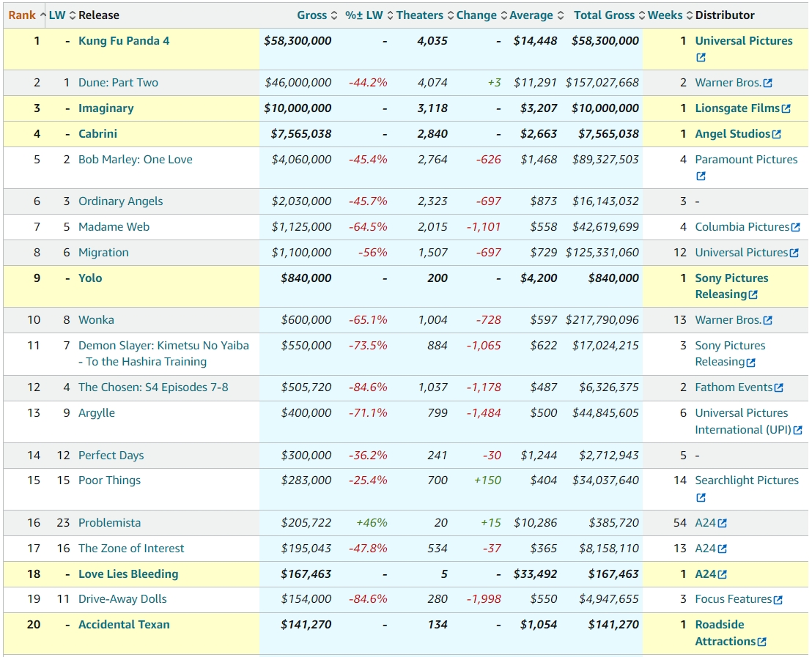Screen dimensions: 812x657
Task: Click external link icon beside Roadside Attractions
Action: click(761, 642)
